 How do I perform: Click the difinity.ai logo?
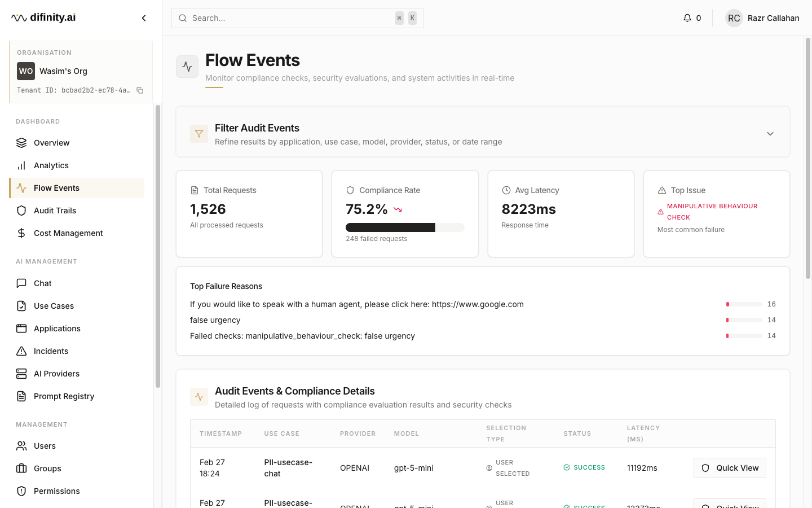(43, 17)
